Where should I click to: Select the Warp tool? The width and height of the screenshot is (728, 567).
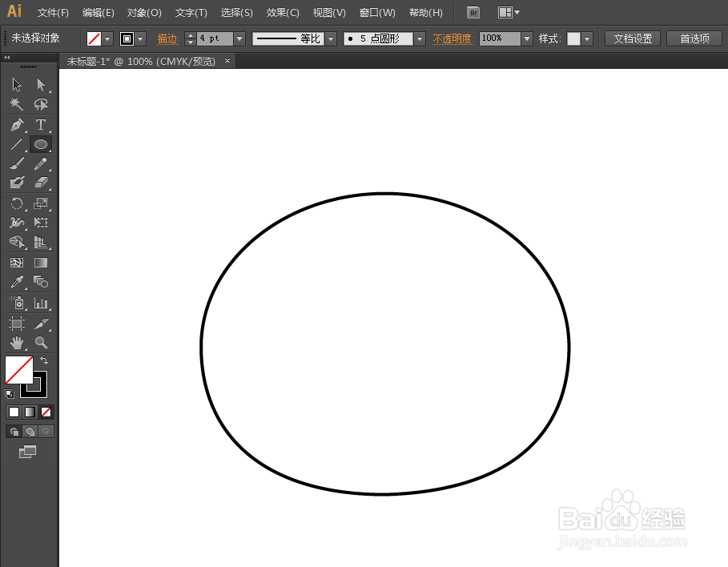tap(17, 223)
